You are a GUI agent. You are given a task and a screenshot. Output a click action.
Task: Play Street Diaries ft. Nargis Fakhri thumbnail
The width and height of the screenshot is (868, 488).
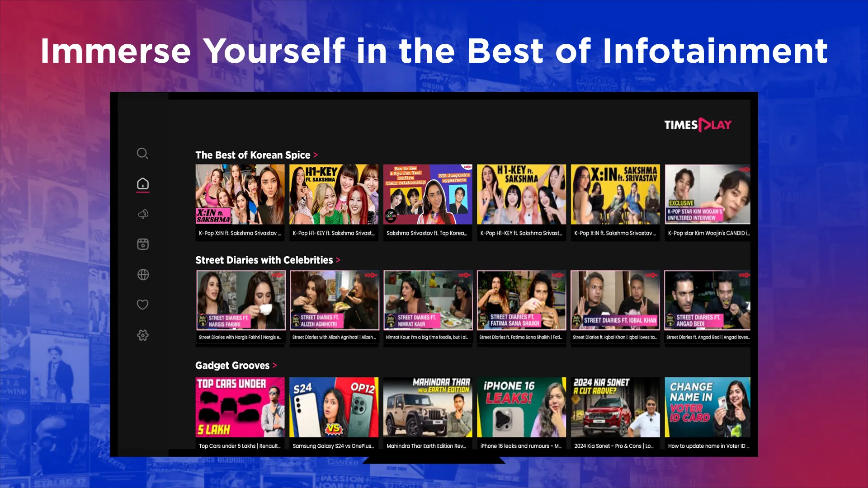[241, 300]
